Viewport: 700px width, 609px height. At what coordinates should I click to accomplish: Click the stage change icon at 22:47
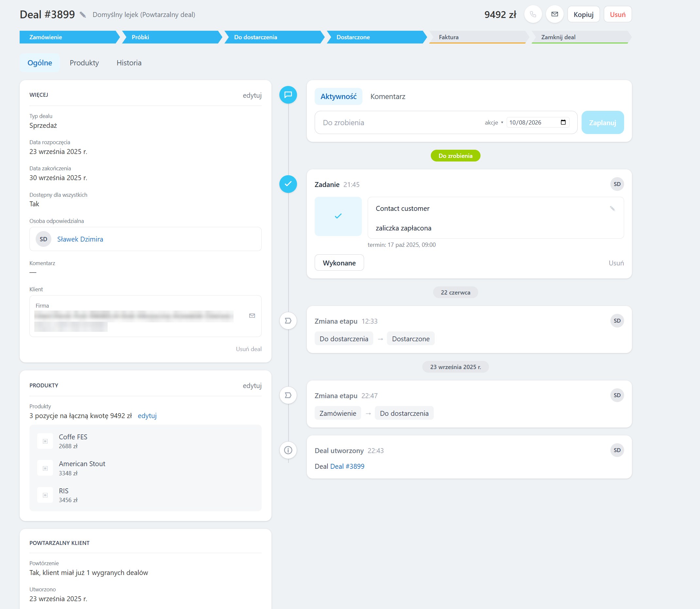(288, 395)
